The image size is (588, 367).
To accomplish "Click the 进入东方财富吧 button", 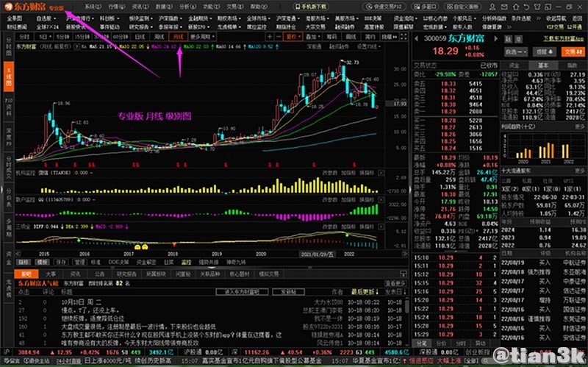I will pyautogui.click(x=242, y=291).
